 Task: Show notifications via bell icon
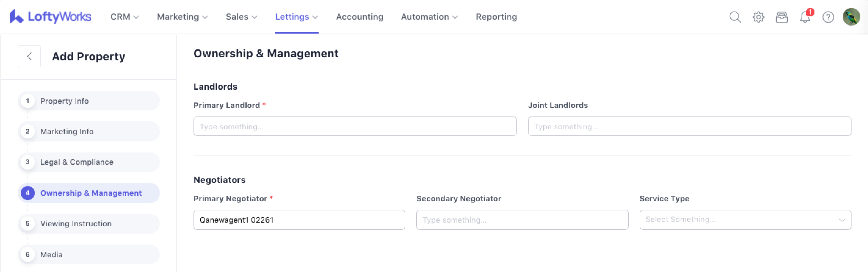click(805, 17)
